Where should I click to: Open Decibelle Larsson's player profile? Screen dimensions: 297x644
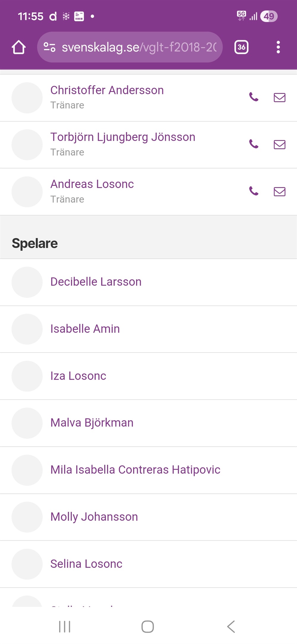click(96, 282)
